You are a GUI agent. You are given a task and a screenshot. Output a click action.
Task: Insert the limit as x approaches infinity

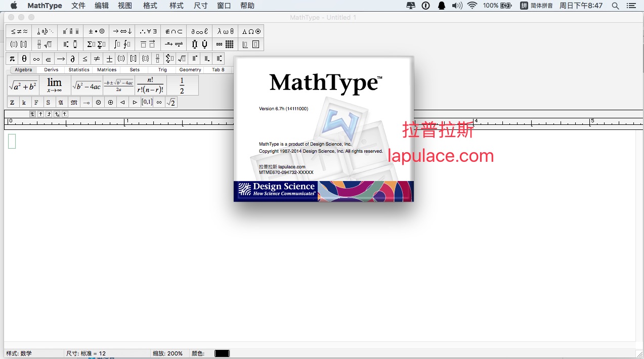tap(54, 85)
